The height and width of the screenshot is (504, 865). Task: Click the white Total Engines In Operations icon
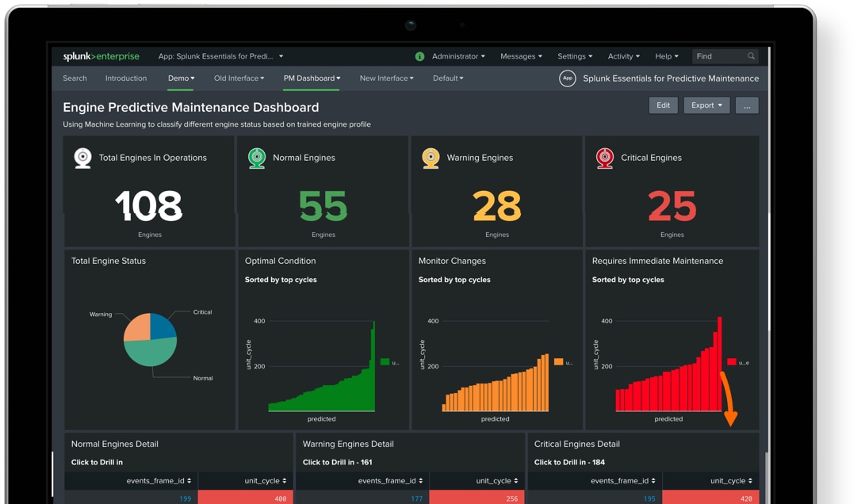click(82, 158)
